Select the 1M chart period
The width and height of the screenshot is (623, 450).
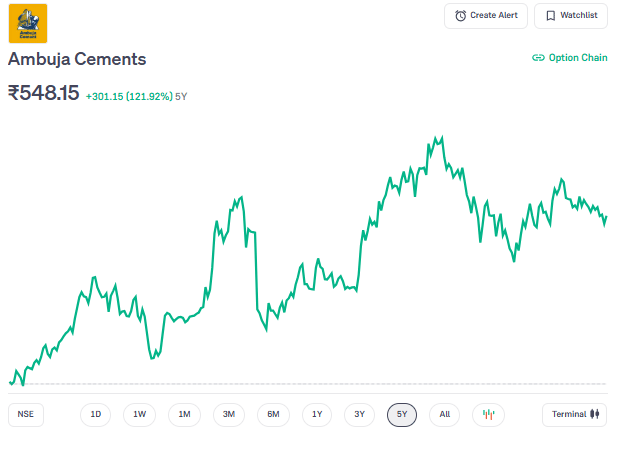pyautogui.click(x=184, y=414)
